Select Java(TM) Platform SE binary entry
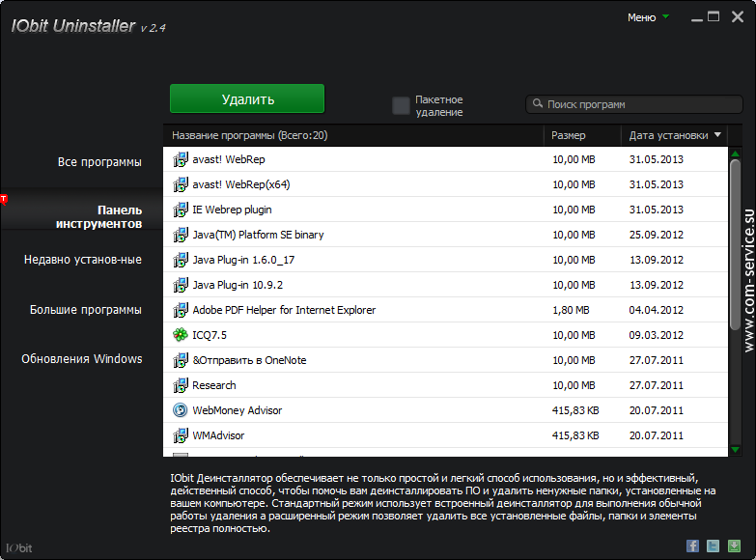Viewport: 756px width, 560px height. click(x=258, y=235)
